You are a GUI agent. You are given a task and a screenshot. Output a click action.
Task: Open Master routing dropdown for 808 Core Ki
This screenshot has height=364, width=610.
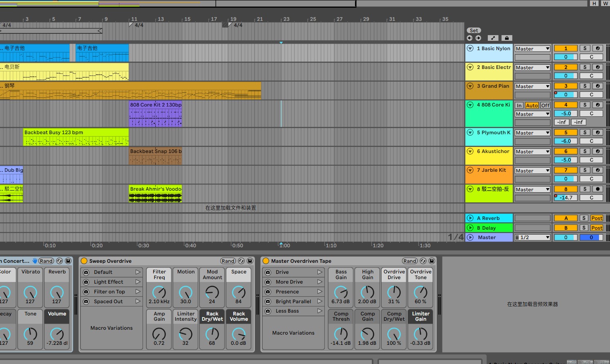tap(532, 114)
